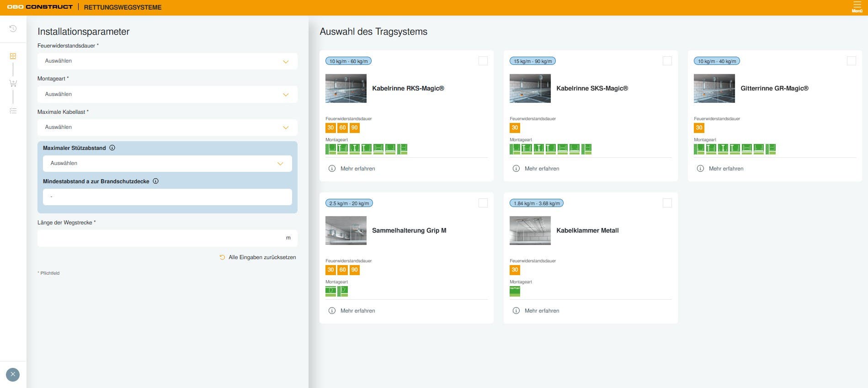The image size is (868, 388).
Task: Expand the Maximale Kabellast dropdown
Action: pos(167,128)
